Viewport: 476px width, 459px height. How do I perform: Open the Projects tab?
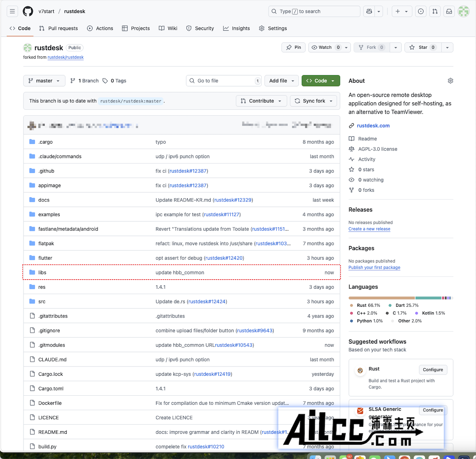[136, 28]
